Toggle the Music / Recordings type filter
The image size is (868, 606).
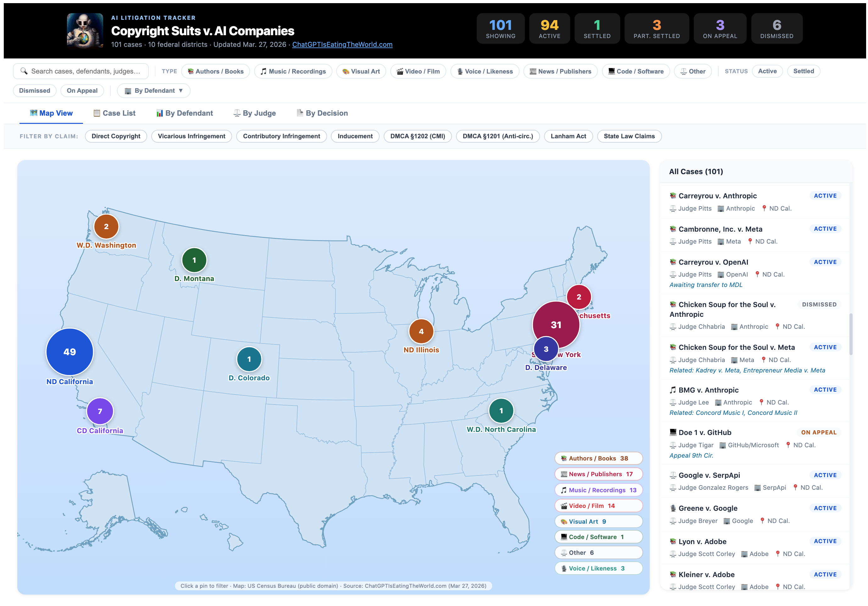pyautogui.click(x=293, y=71)
